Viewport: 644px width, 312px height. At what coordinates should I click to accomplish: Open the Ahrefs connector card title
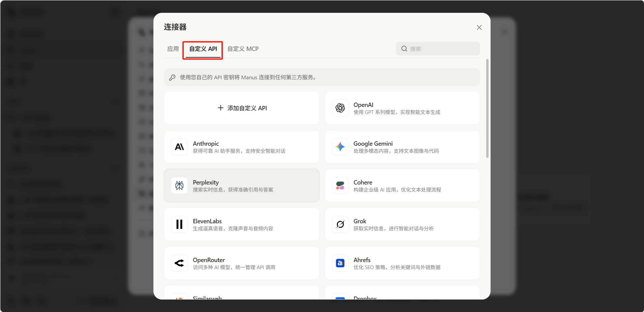pyautogui.click(x=362, y=260)
